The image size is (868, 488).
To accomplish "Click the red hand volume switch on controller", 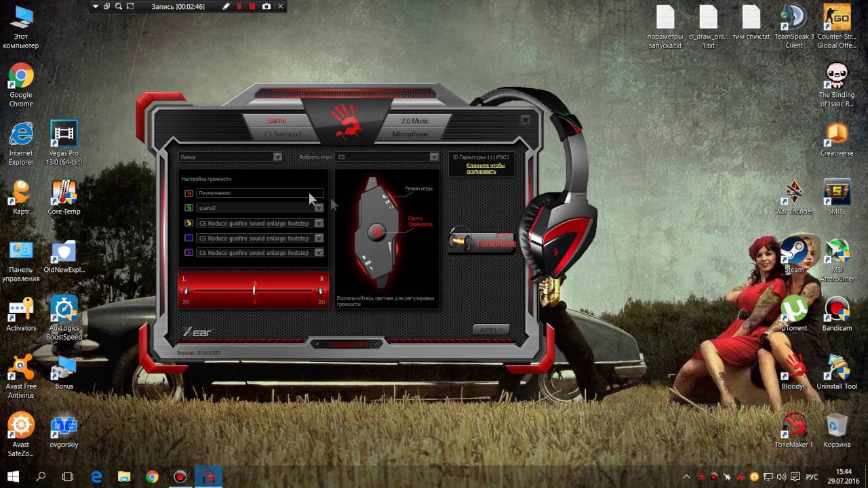I will [376, 232].
